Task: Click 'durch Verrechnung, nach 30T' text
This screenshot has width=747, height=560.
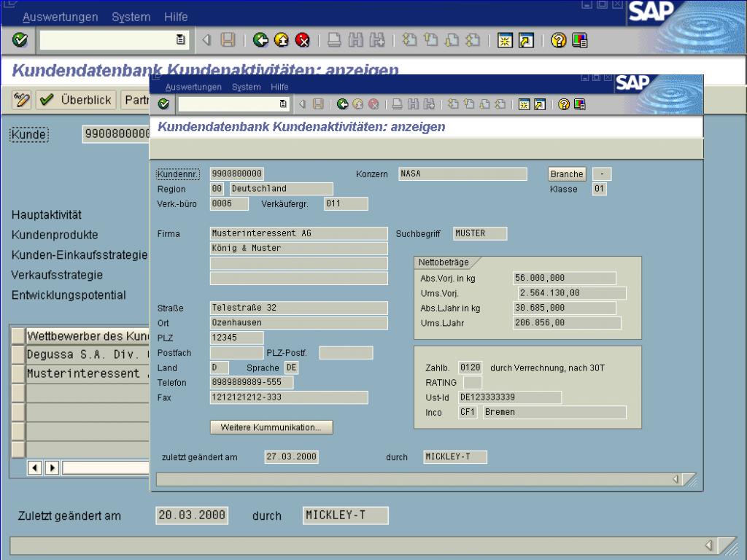Action: pos(547,368)
